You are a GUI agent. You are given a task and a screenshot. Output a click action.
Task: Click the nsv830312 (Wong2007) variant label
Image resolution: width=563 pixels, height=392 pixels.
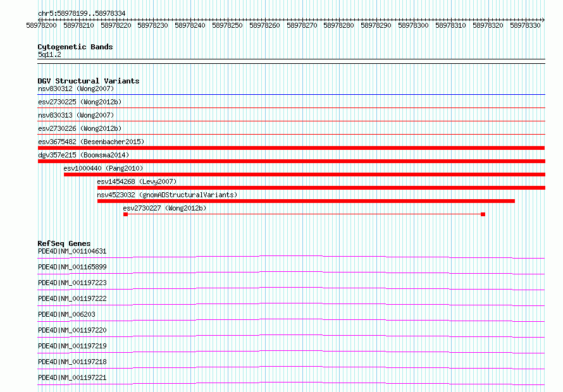tap(76, 89)
